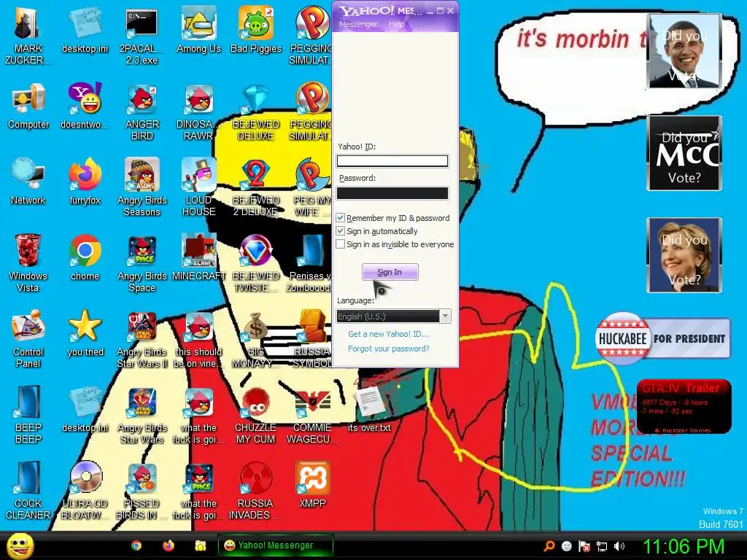Enable Sign in as invisible to everyone
Screen dimensions: 747x560
(x=340, y=244)
